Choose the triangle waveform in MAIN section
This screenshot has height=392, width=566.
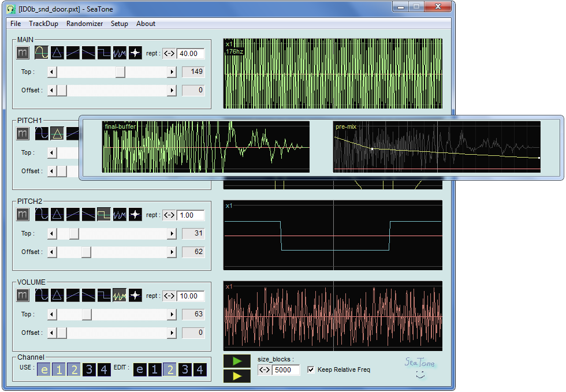click(x=57, y=53)
